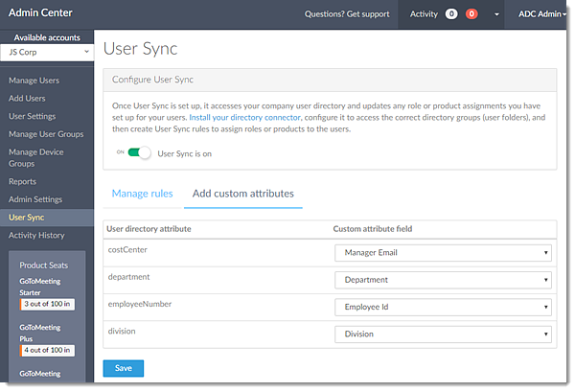Click Questions? Get support link

(347, 14)
